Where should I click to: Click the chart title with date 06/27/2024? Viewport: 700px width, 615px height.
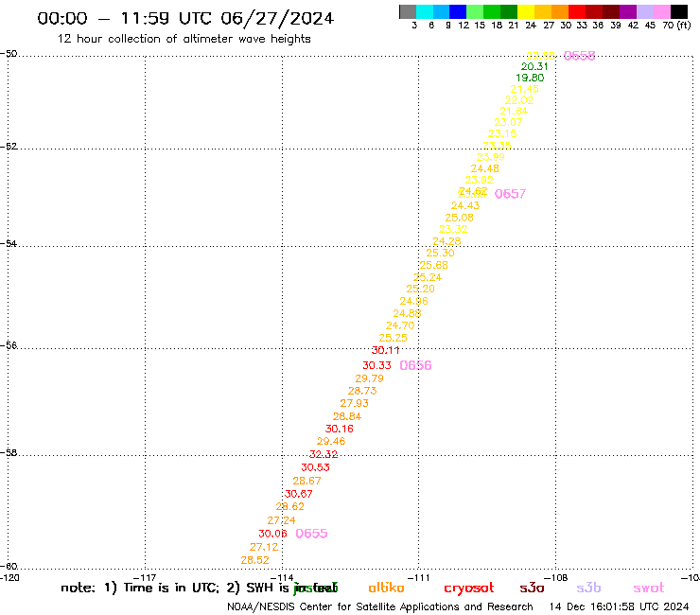click(185, 19)
